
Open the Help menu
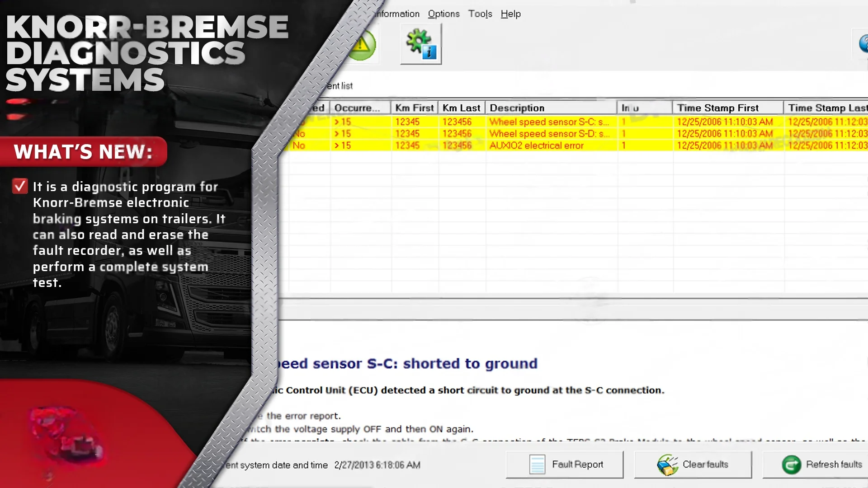tap(510, 14)
